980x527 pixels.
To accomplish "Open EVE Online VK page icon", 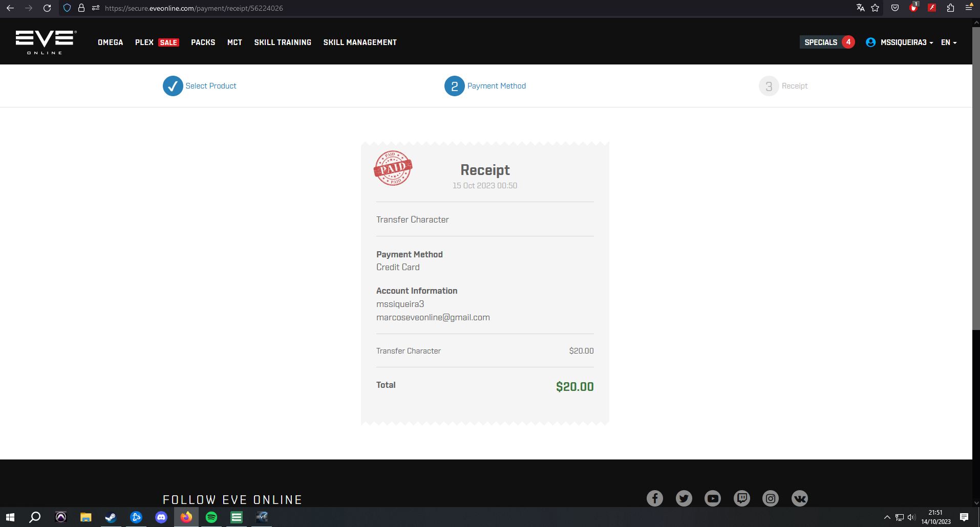I will point(800,498).
